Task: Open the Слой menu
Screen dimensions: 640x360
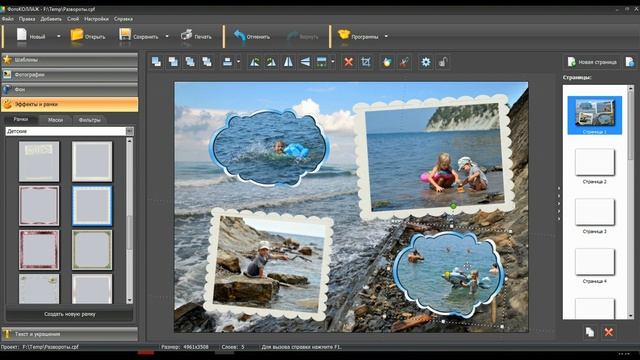Action: (73, 19)
